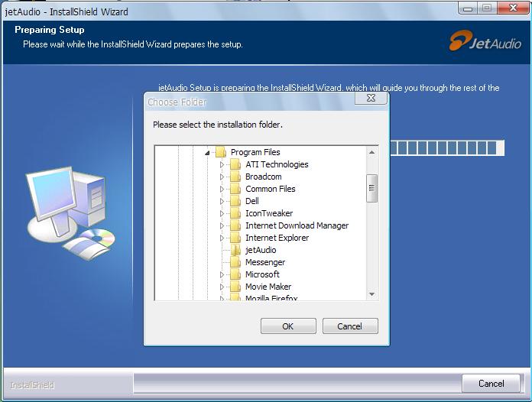Select the "Broadcom" entry

(x=263, y=177)
